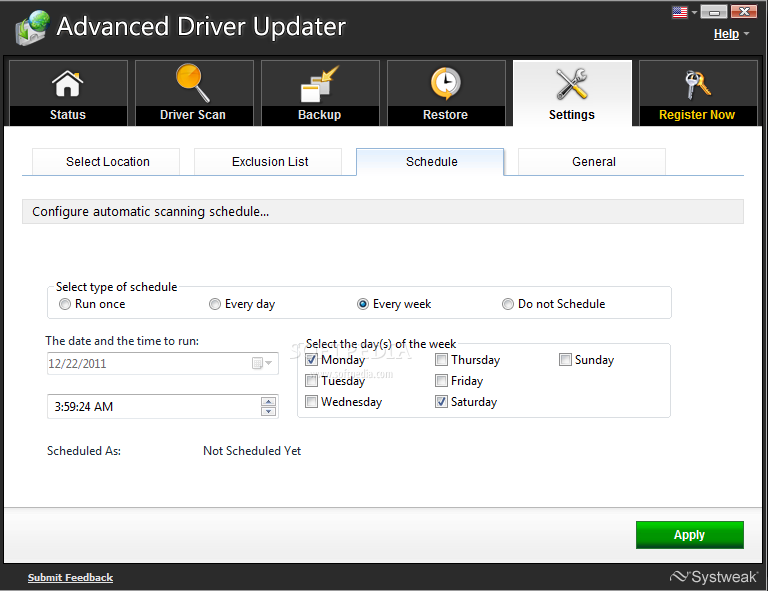Open the Exclusion List tab

click(268, 162)
